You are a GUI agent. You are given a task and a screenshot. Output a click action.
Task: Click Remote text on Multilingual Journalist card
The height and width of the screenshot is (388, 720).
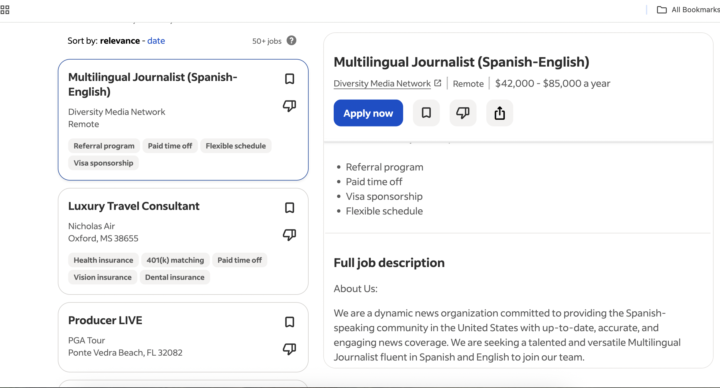84,124
